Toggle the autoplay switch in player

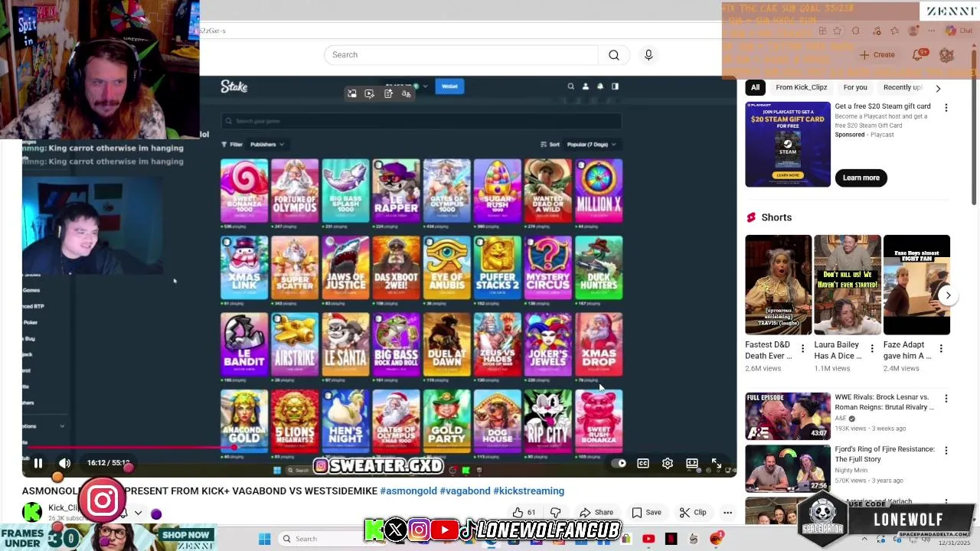[619, 463]
